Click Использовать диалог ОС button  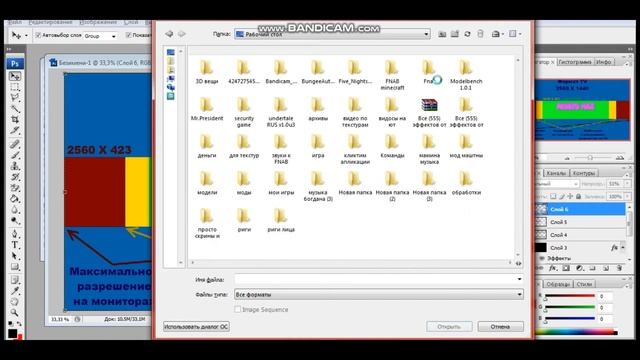point(196,327)
